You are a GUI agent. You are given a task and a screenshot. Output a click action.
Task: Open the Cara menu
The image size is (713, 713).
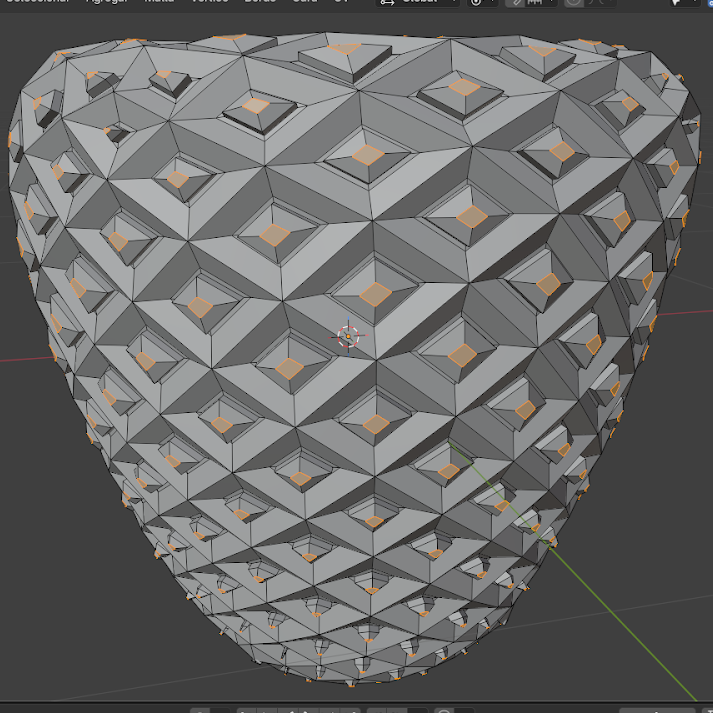click(305, 1)
